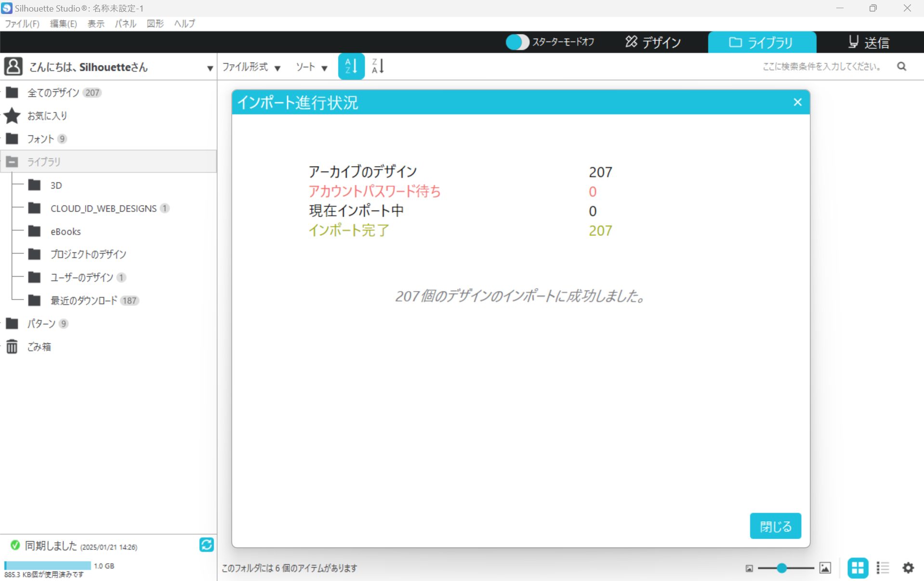Click the search magnifier icon
The width and height of the screenshot is (924, 581).
(x=902, y=66)
